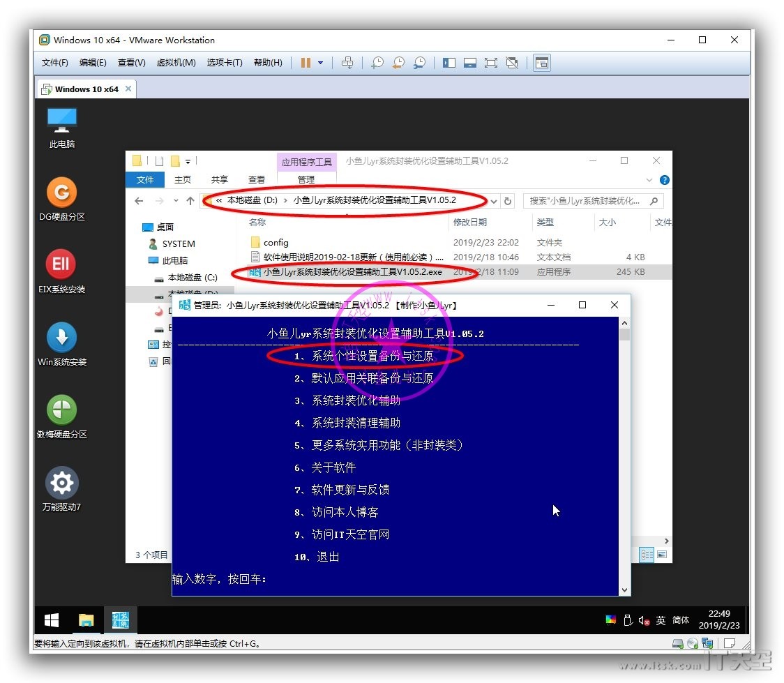
Task: Open the address bar history dropdown
Action: click(x=494, y=201)
